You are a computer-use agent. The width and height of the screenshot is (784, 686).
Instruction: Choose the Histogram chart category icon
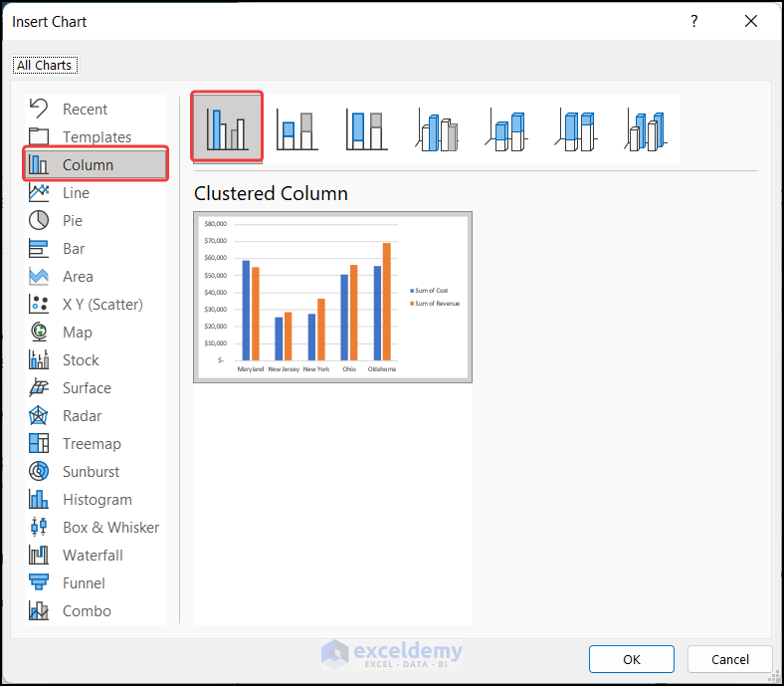[x=39, y=500]
